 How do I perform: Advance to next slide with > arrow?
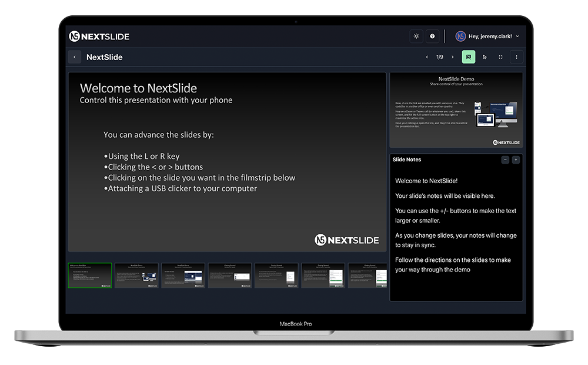click(453, 57)
